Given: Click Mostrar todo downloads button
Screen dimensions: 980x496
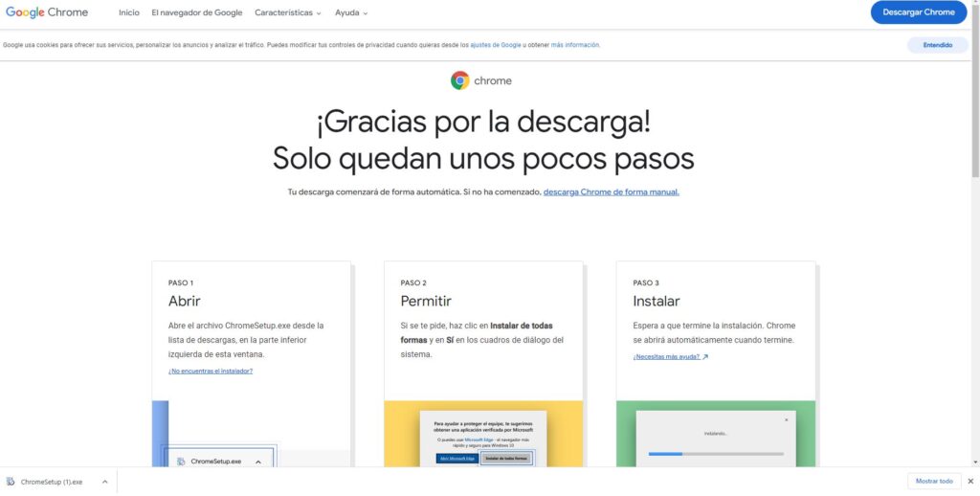Looking at the screenshot, I should coord(934,481).
